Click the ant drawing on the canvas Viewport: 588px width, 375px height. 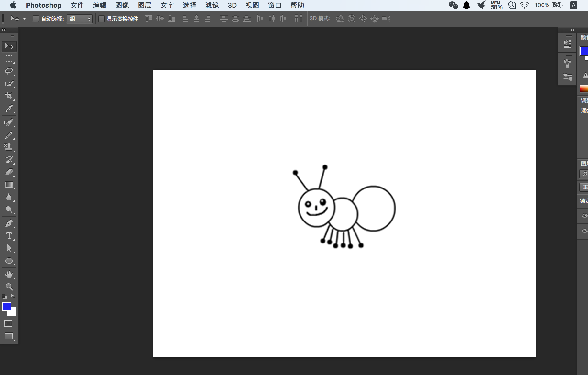point(344,207)
